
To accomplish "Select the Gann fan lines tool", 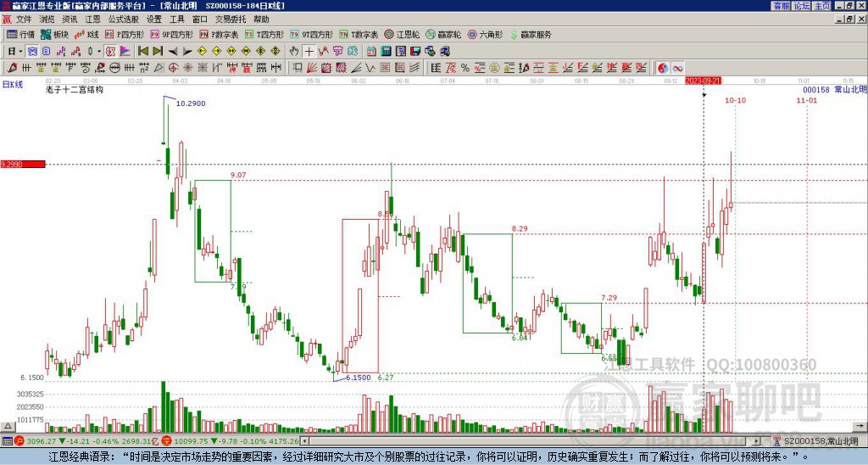I will (x=311, y=68).
